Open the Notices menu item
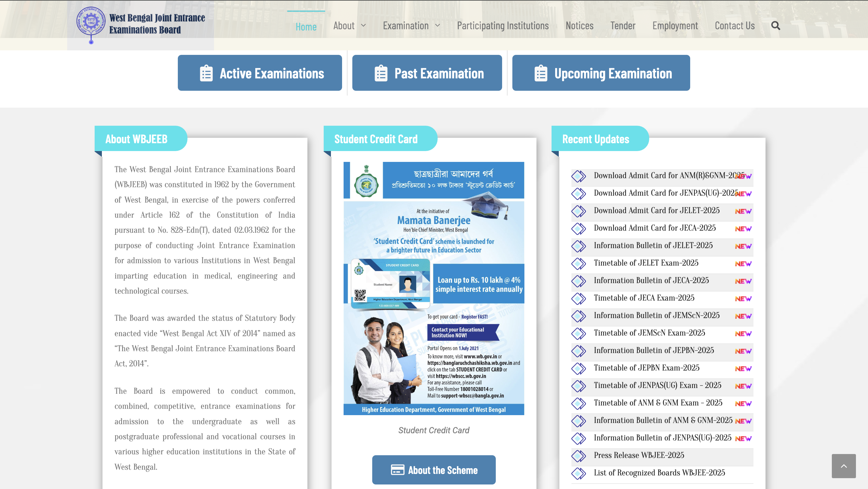The height and width of the screenshot is (489, 868). (x=579, y=26)
